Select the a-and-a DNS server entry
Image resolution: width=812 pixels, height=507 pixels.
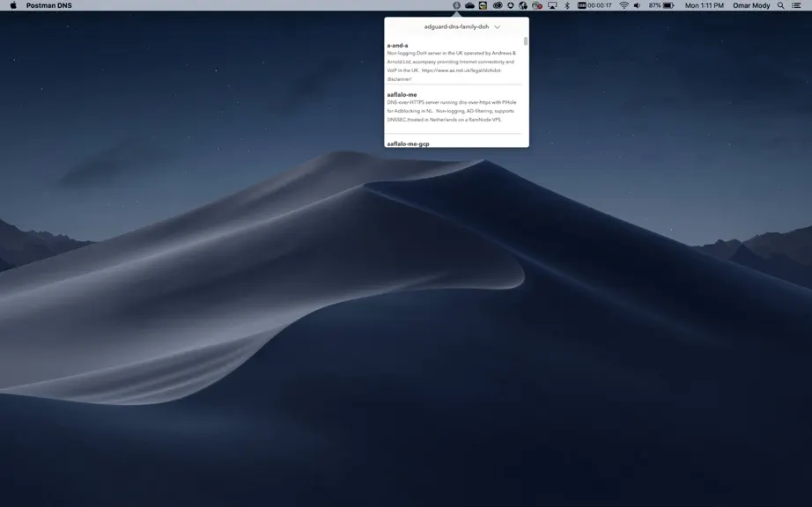point(454,62)
